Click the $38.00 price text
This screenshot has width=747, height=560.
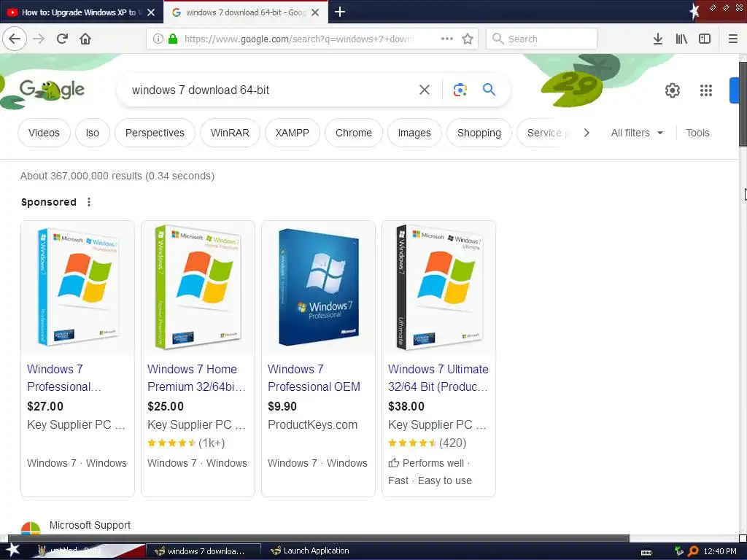pyautogui.click(x=406, y=406)
